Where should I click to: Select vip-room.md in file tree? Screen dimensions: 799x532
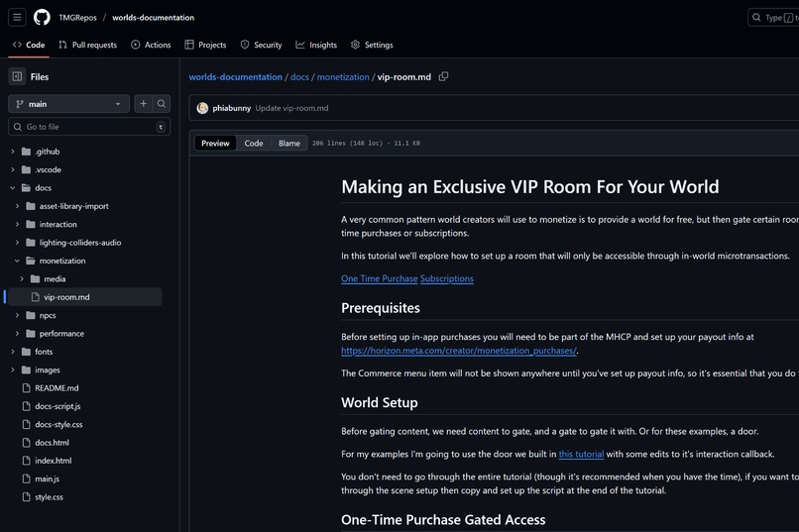click(x=83, y=297)
